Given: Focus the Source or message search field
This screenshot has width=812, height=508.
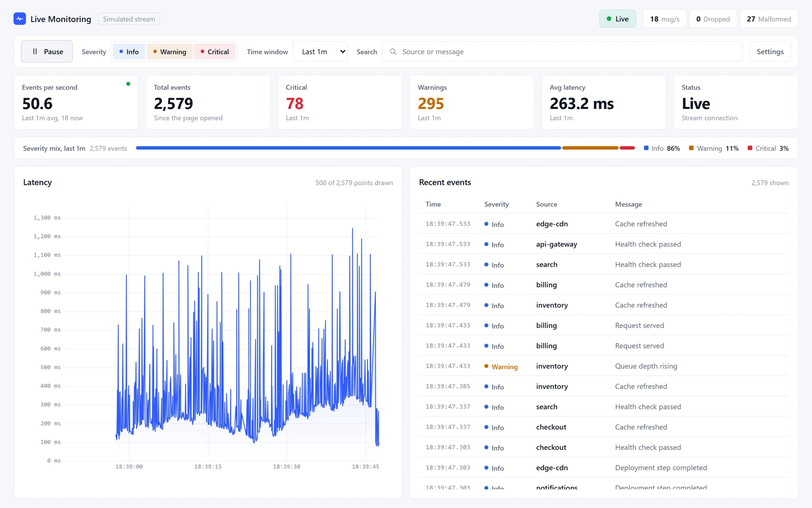Looking at the screenshot, I should [562, 51].
